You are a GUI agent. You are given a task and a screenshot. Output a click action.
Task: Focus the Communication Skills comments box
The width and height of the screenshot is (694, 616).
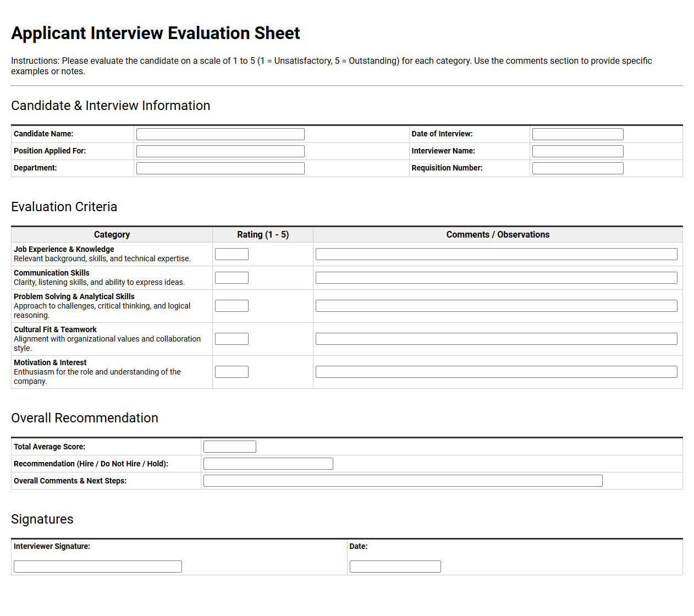click(x=497, y=278)
